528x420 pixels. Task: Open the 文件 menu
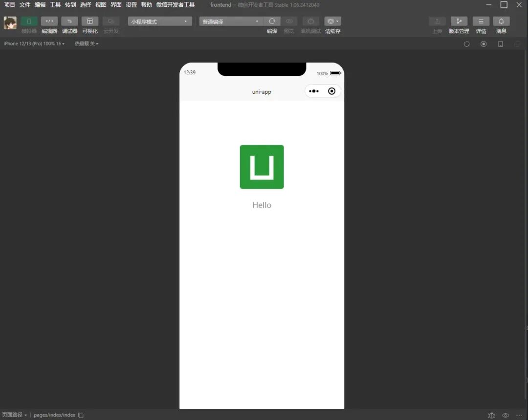click(24, 5)
